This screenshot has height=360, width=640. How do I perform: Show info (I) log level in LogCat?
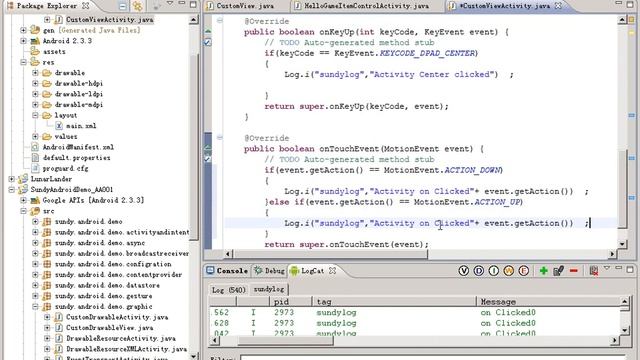point(493,271)
